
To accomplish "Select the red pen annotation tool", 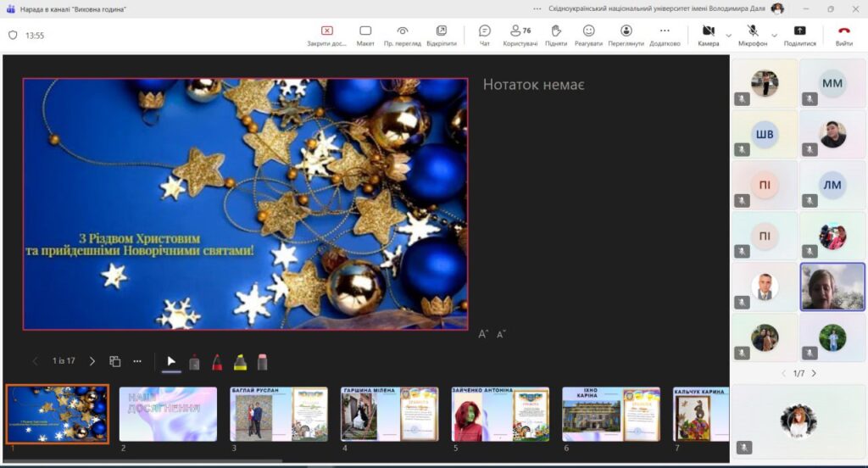I will coord(217,362).
